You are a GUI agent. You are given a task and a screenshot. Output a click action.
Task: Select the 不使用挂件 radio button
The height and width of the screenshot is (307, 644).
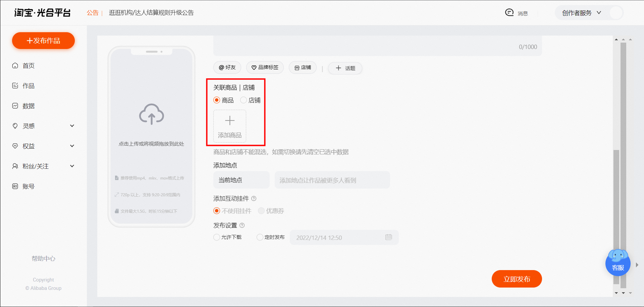217,211
